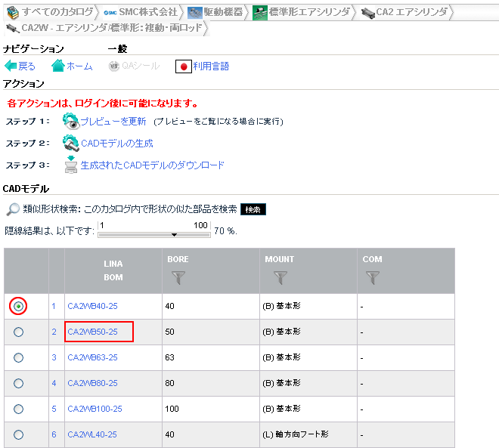499x448 pixels.
Task: Select radio button for CA2WB50-25 row
Action: coord(19,332)
